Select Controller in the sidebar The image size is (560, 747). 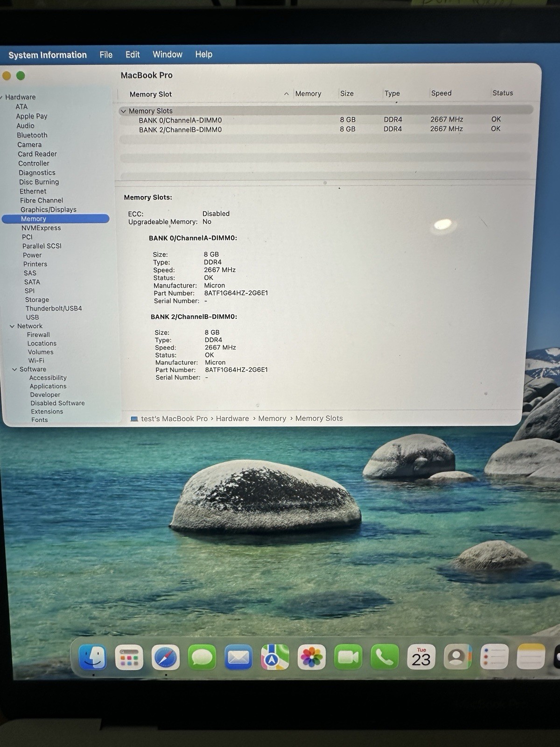pos(34,163)
